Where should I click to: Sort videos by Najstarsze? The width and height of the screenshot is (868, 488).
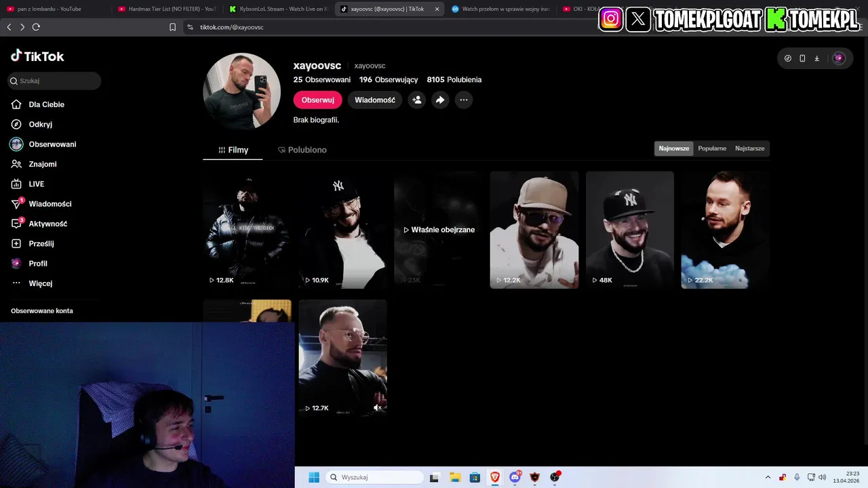pos(750,148)
